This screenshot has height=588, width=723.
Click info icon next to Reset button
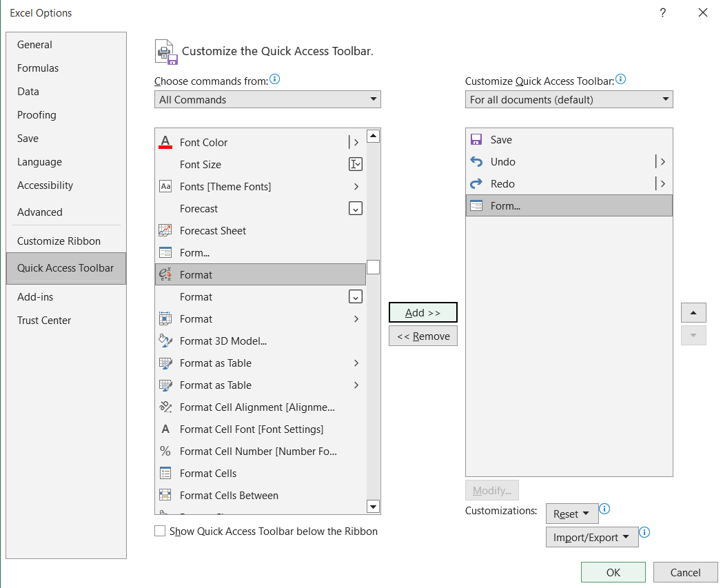click(604, 509)
